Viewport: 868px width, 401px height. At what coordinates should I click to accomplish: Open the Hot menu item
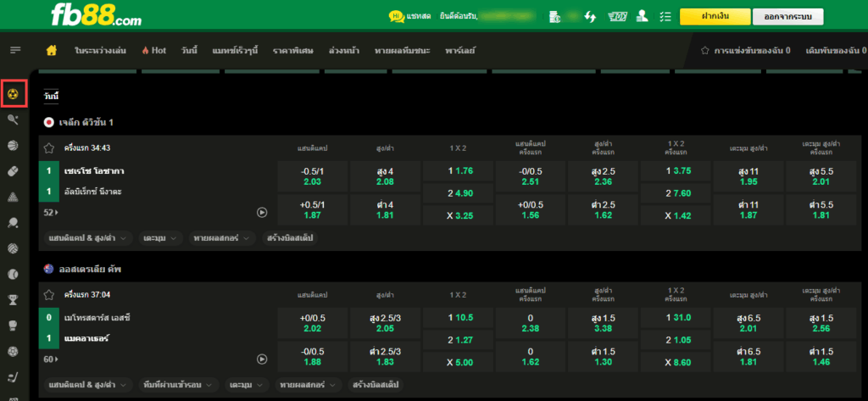click(x=154, y=50)
